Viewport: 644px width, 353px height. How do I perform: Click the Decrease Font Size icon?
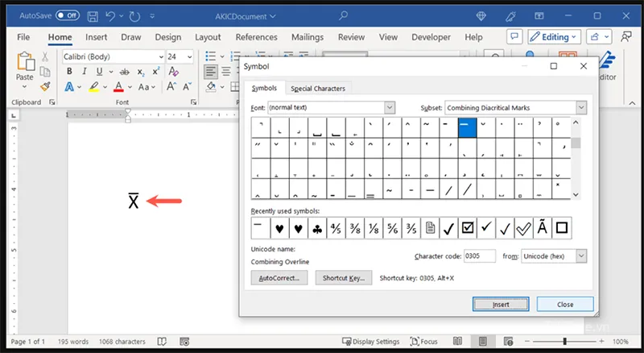(188, 87)
